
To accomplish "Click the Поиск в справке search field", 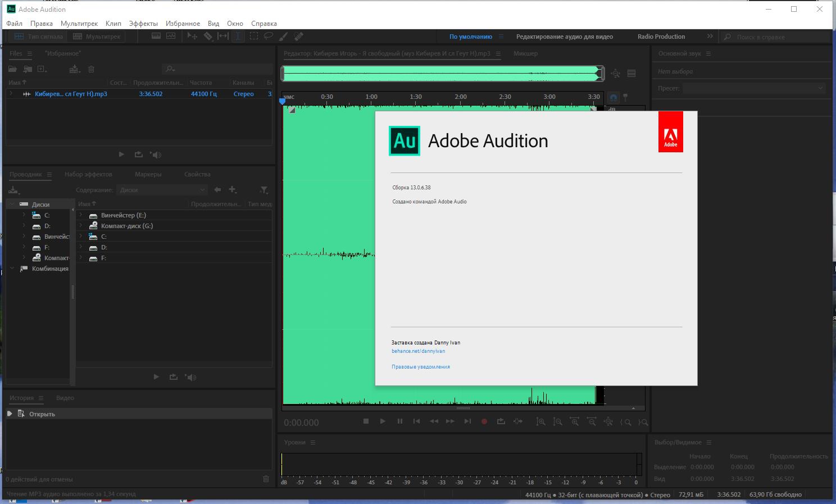I will pyautogui.click(x=775, y=37).
